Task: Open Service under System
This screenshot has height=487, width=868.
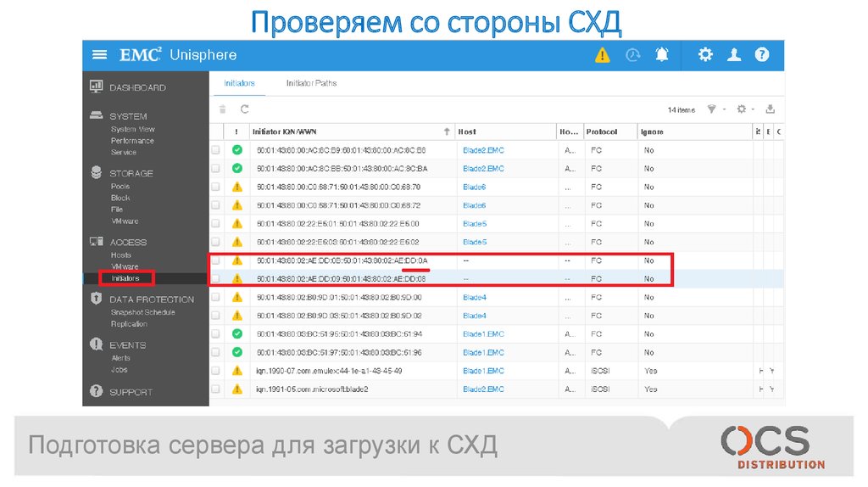Action: 124,153
